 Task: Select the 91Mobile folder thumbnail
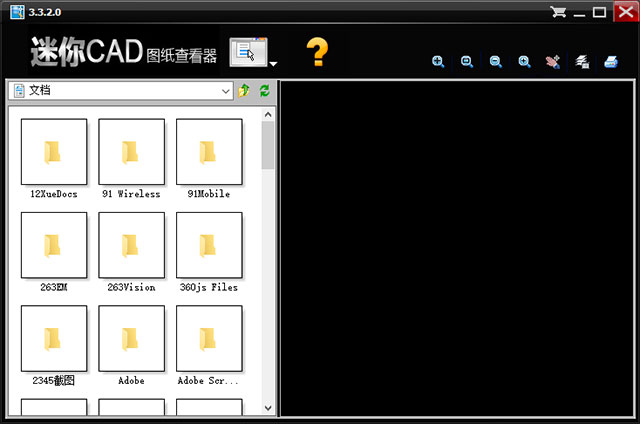click(x=209, y=152)
